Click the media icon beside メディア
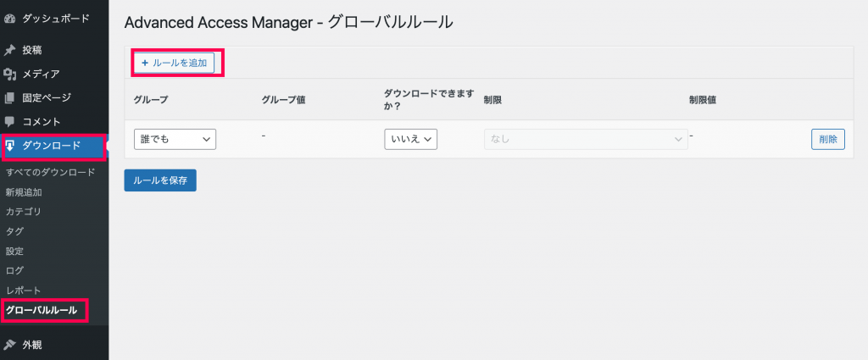The height and width of the screenshot is (360, 868). (9, 74)
